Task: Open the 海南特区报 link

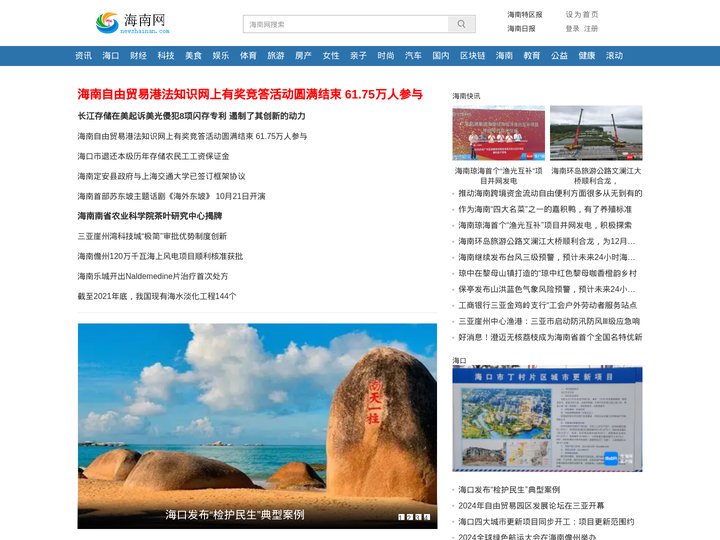Action: pos(524,15)
